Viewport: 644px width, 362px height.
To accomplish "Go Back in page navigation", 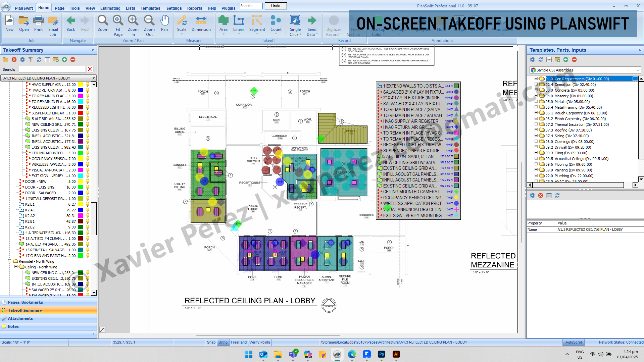I will click(71, 23).
